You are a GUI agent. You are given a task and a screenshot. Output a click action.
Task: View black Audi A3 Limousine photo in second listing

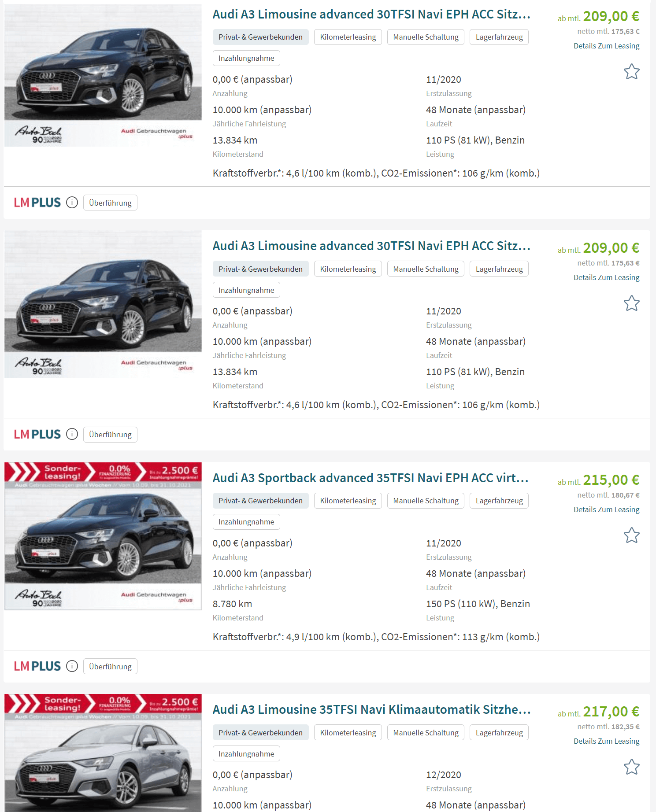(103, 304)
